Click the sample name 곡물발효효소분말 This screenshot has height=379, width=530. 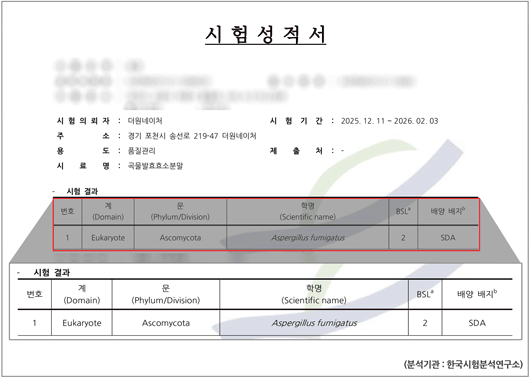155,166
